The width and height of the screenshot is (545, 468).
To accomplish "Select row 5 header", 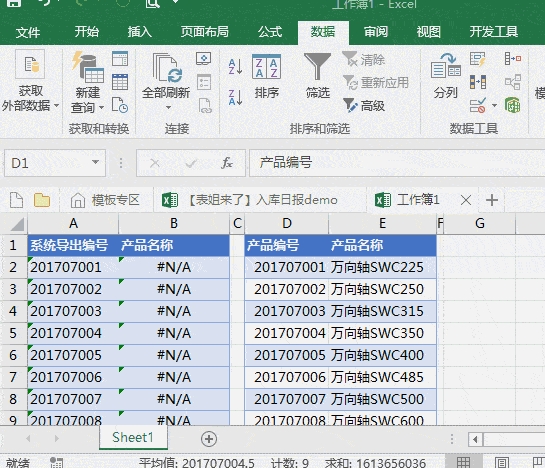I will click(13, 333).
